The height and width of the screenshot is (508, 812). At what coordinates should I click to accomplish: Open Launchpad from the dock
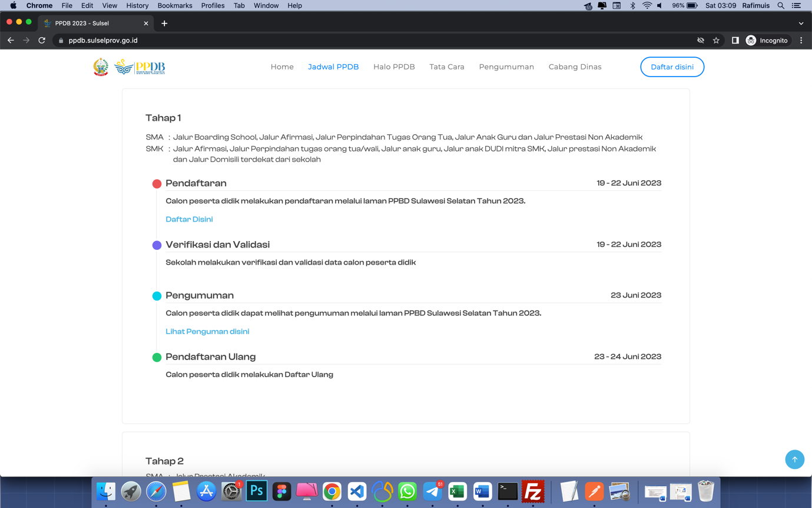131,491
